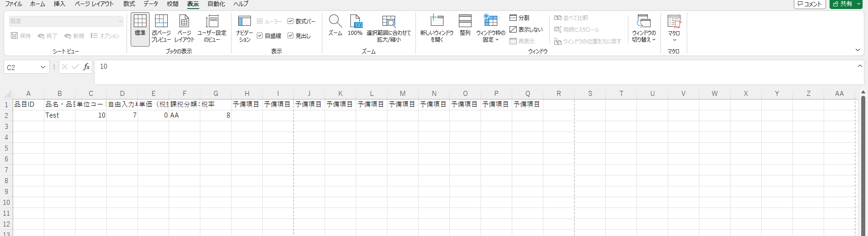Zoom to selection 選択範囲に合わせて拡大/縮小
This screenshot has width=868, height=236.
pos(389,29)
